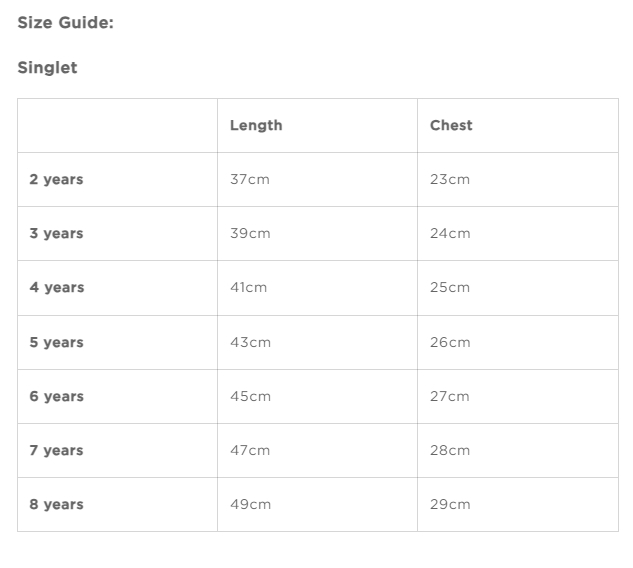Click the 28cm chest cell
The image size is (633, 568).
[450, 450]
